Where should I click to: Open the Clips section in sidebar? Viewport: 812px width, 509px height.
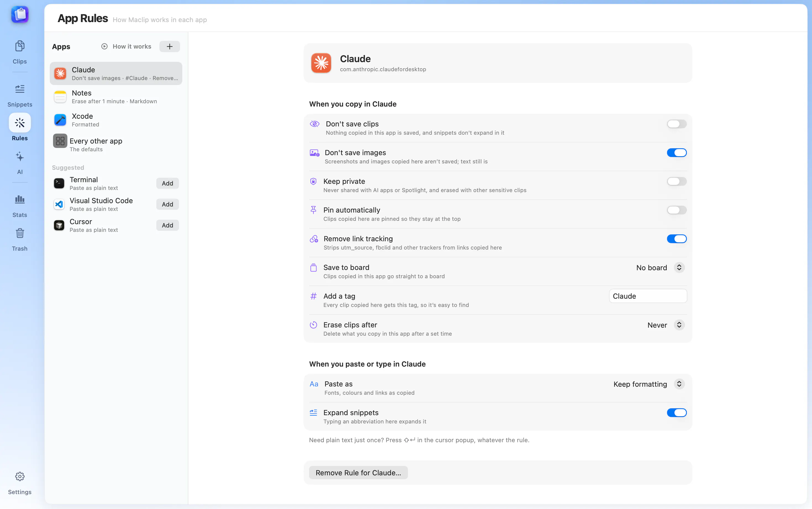(20, 52)
